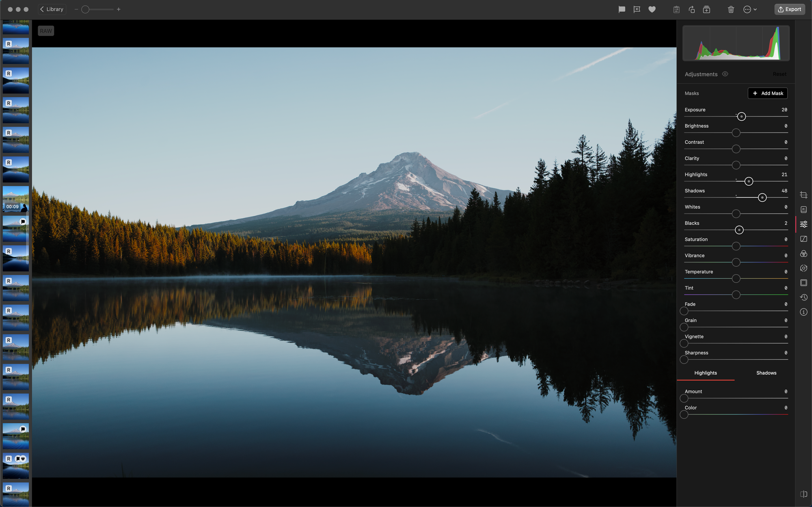The width and height of the screenshot is (812, 507).
Task: Switch to the Shadows tab
Action: tap(766, 373)
